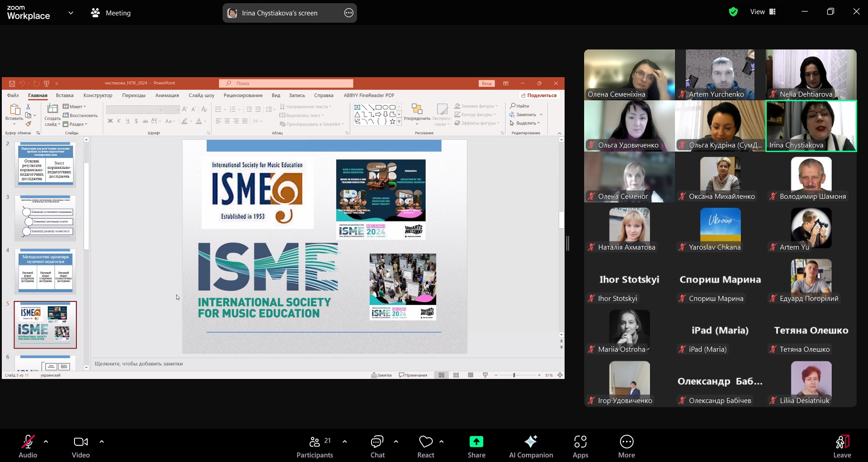Open the Zoom Apps icon
The image size is (868, 462).
(x=580, y=442)
